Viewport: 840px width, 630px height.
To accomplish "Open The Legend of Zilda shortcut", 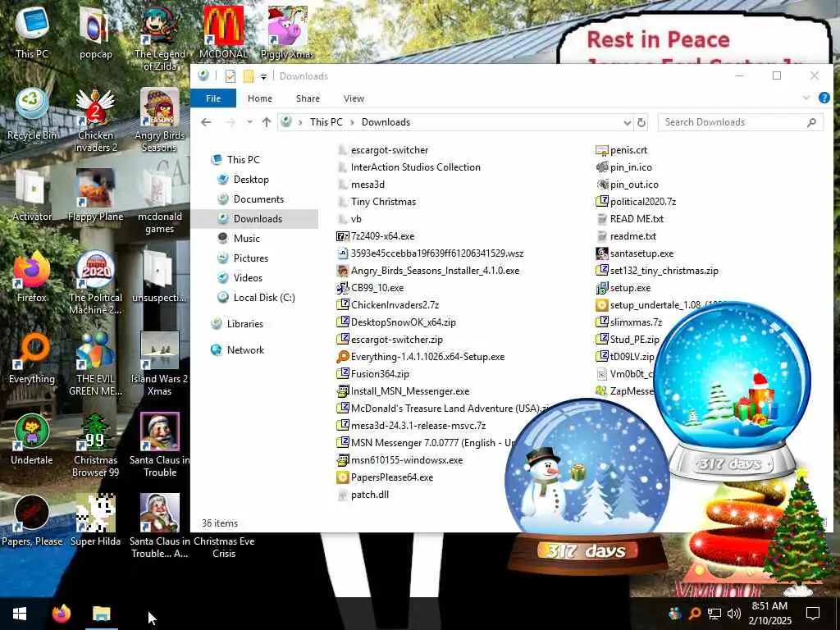I will point(159,39).
